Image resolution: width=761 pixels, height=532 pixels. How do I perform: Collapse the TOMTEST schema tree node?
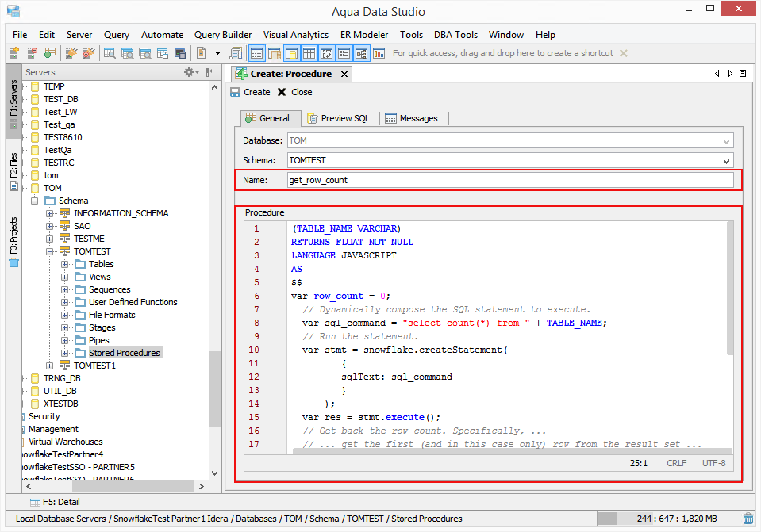click(50, 251)
